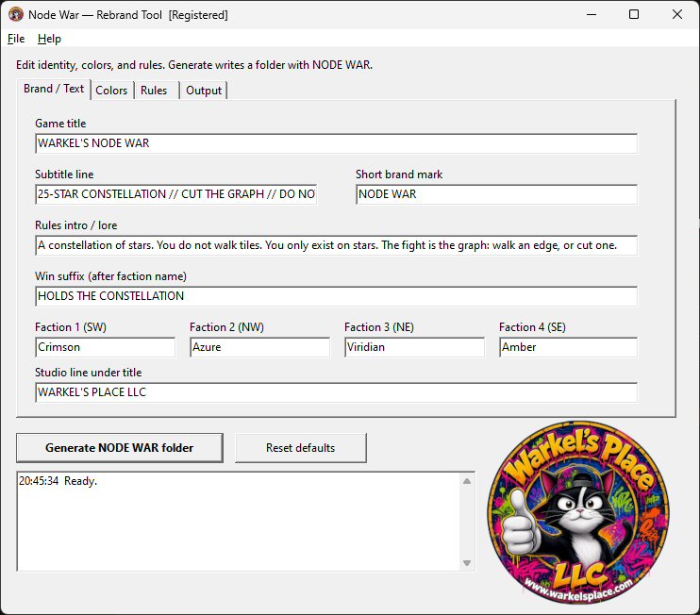
Task: Click the Subtitle line input field
Action: pos(175,194)
